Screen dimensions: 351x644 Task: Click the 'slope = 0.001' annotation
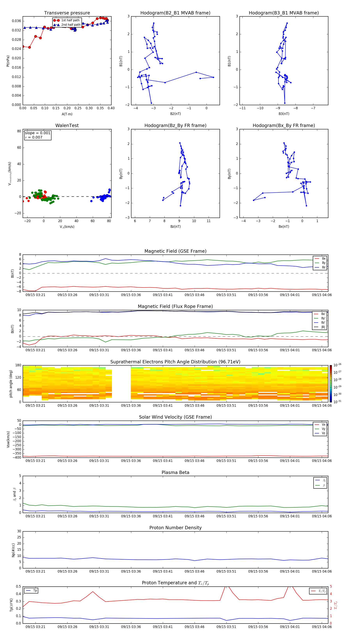[x=38, y=133]
